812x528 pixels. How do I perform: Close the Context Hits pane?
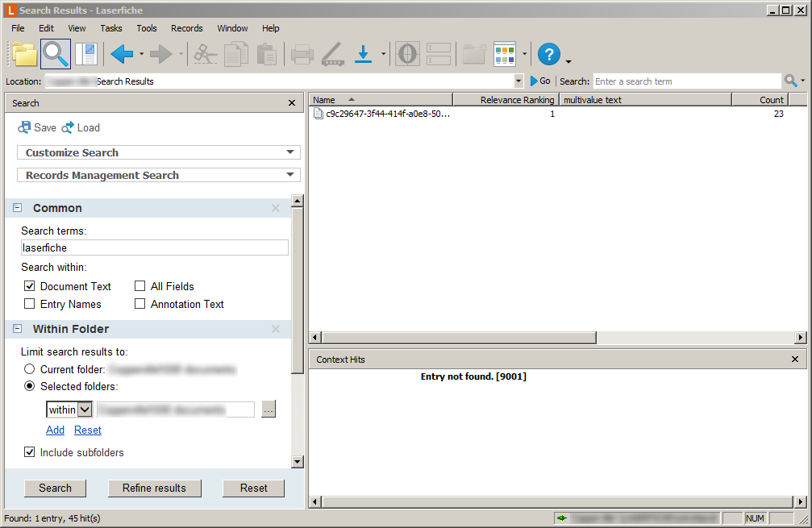pyautogui.click(x=795, y=360)
